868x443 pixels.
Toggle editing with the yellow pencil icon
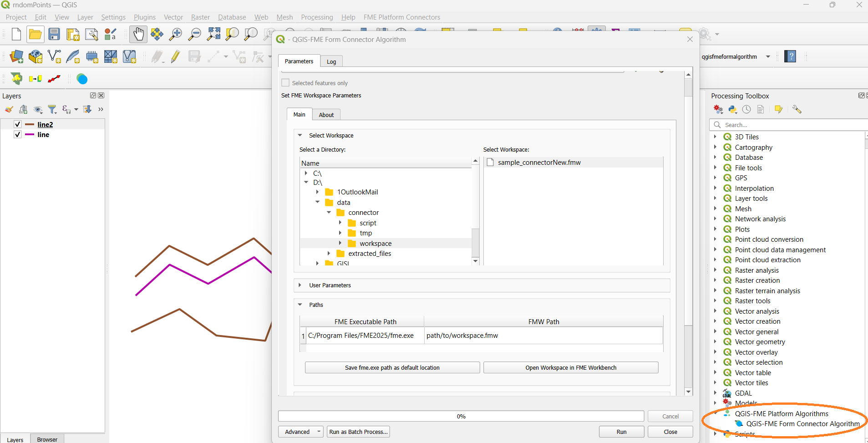pos(176,56)
